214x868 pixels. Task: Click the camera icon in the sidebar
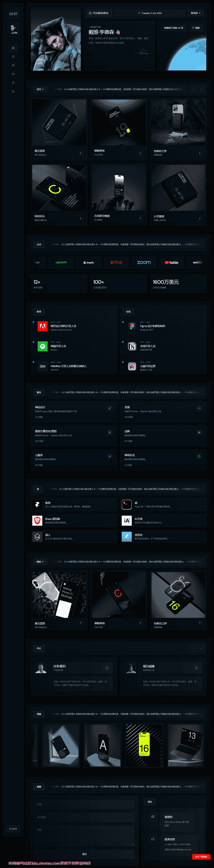click(x=13, y=74)
